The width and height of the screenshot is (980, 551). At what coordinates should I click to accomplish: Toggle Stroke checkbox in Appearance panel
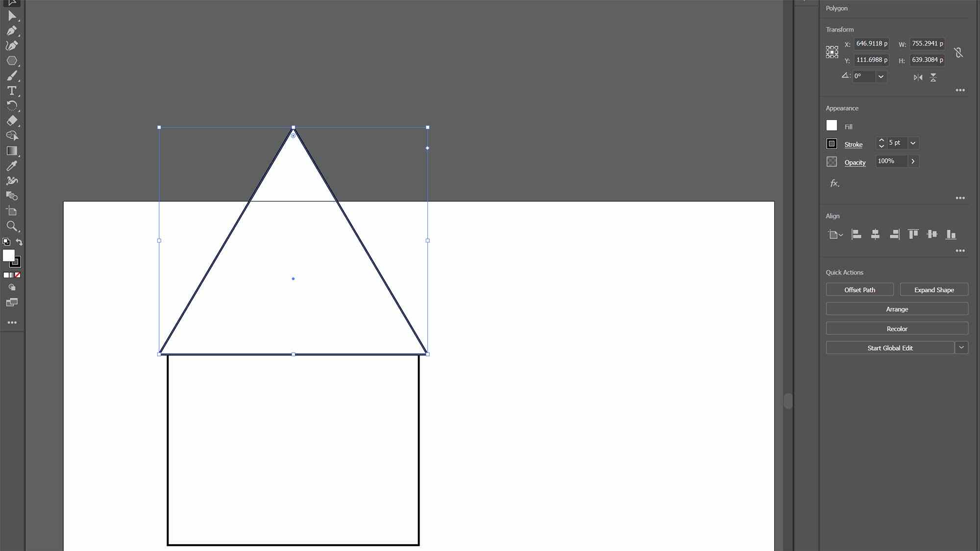coord(831,143)
